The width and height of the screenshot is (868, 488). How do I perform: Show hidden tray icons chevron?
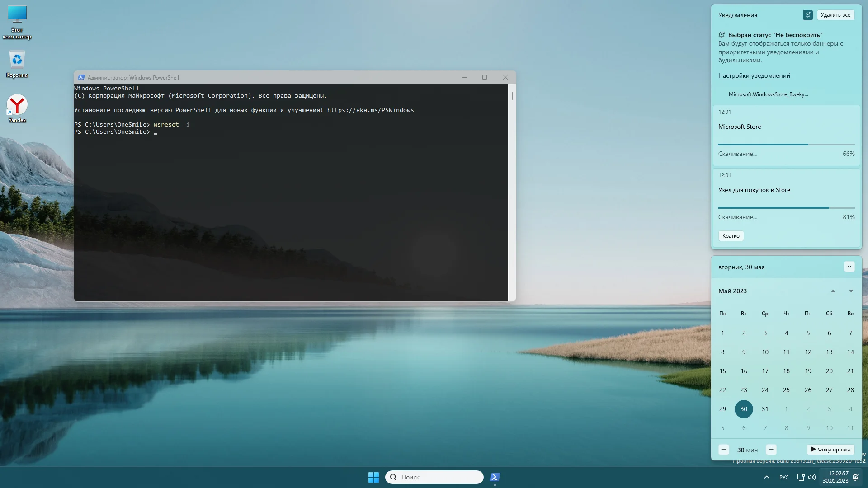click(x=767, y=477)
